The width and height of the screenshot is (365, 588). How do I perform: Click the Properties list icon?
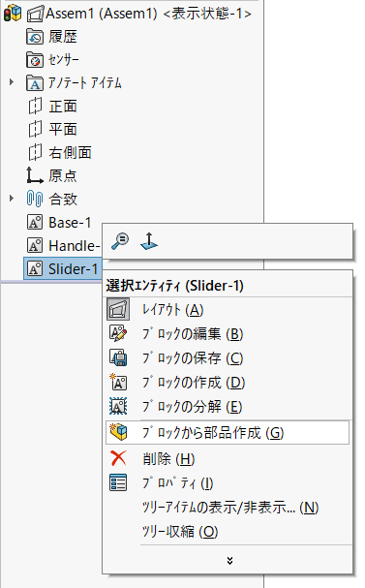tap(118, 482)
